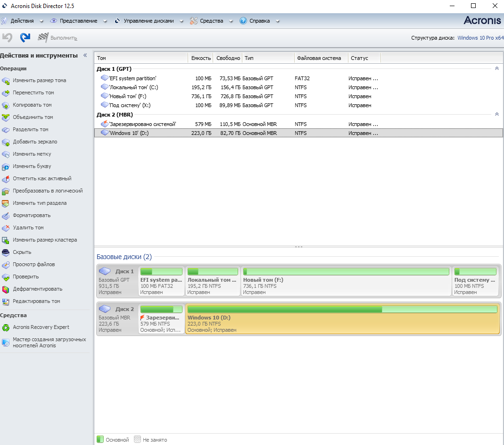Image resolution: width=504 pixels, height=445 pixels.
Task: Click the Объединить том icon
Action: [6, 118]
